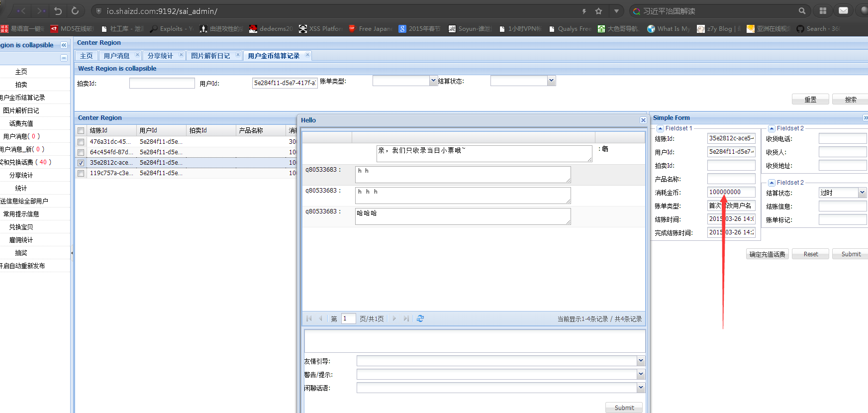The image size is (868, 413).
Task: Check the row 64c454fd-87d checkbox
Action: tap(81, 152)
